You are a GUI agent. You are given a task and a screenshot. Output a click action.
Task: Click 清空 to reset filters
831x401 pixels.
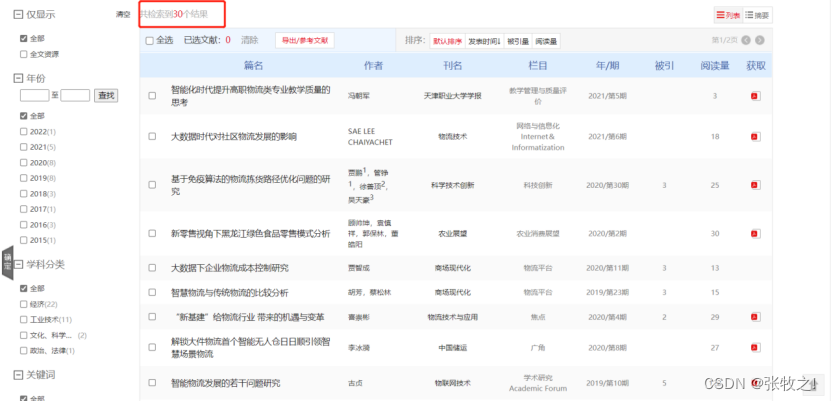123,15
